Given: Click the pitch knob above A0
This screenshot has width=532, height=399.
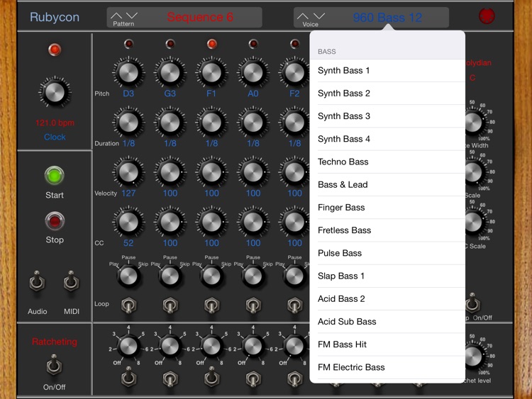Looking at the screenshot, I should (x=253, y=72).
